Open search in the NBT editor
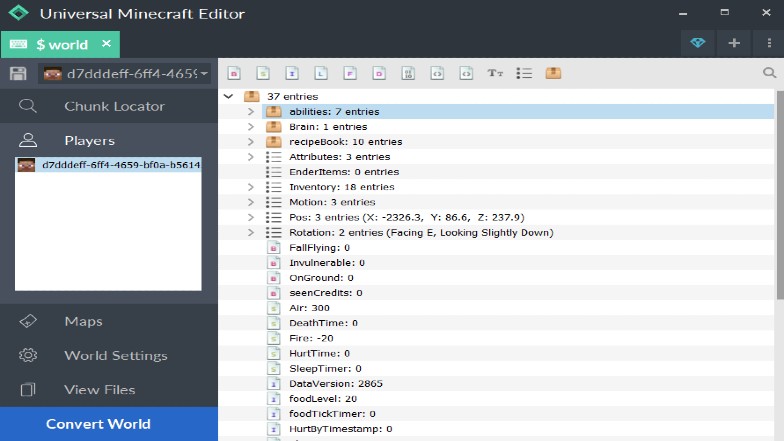 coord(770,73)
